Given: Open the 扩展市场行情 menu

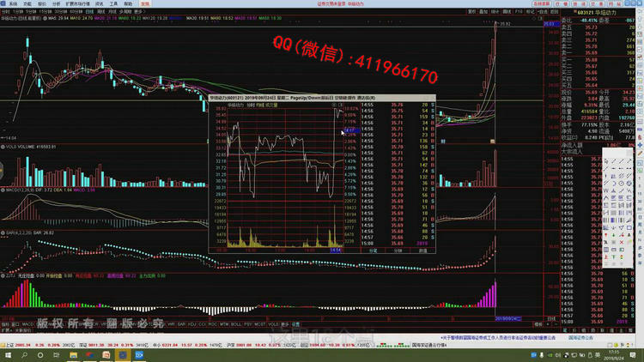Looking at the screenshot, I should coord(77,3).
